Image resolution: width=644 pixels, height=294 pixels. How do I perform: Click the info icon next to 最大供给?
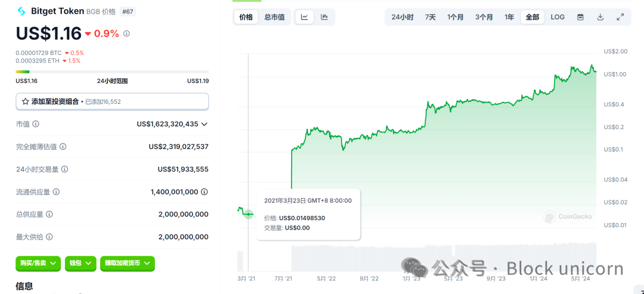pyautogui.click(x=49, y=237)
